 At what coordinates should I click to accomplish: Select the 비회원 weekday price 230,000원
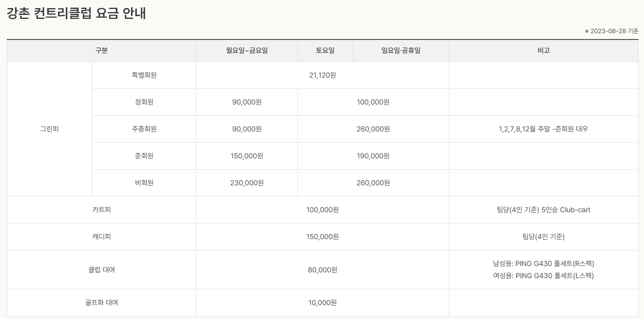coord(247,183)
